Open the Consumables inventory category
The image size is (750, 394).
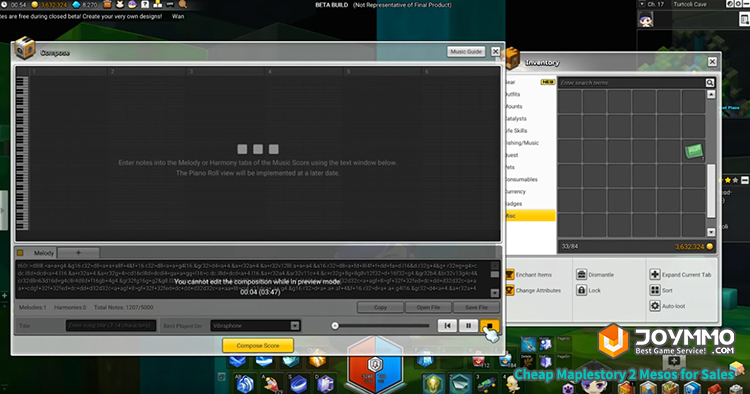coord(530,179)
